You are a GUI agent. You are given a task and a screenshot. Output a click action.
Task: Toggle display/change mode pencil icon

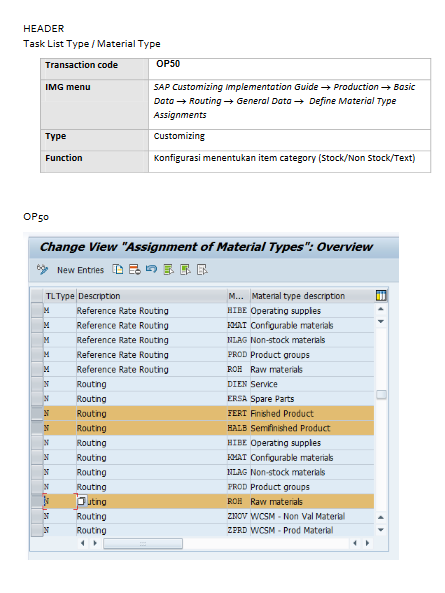(42, 269)
